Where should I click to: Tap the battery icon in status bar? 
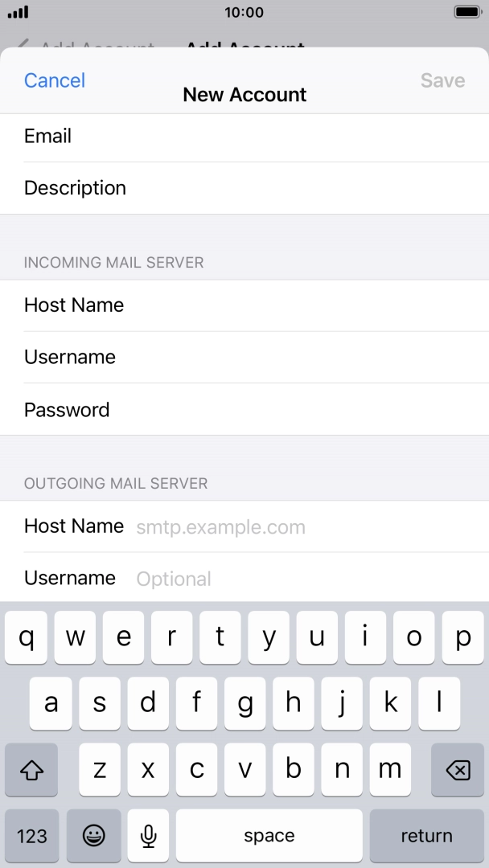[467, 11]
